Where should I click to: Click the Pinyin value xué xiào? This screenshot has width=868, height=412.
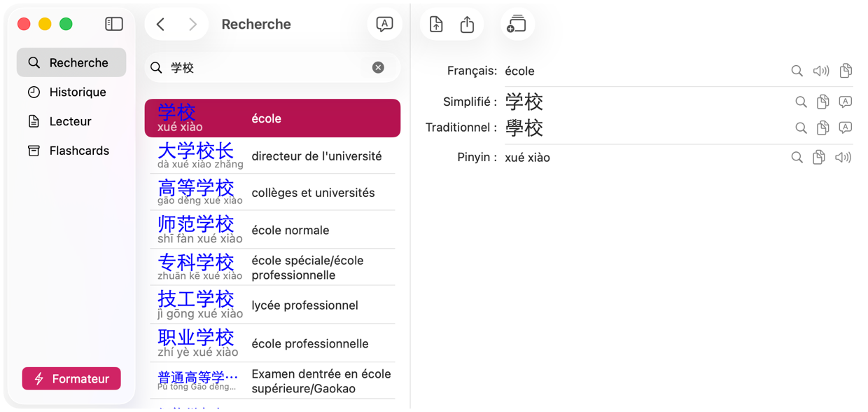click(527, 158)
